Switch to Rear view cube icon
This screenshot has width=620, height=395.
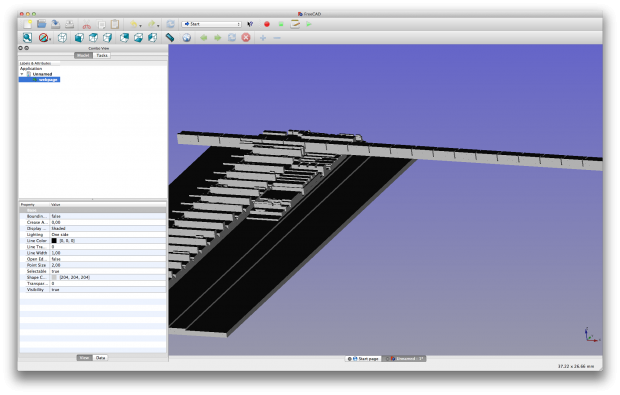124,38
